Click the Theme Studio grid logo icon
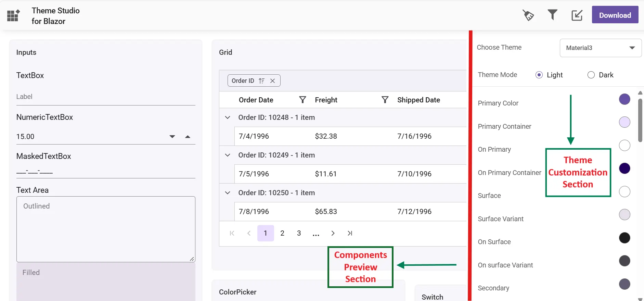This screenshot has height=301, width=644. point(13,15)
